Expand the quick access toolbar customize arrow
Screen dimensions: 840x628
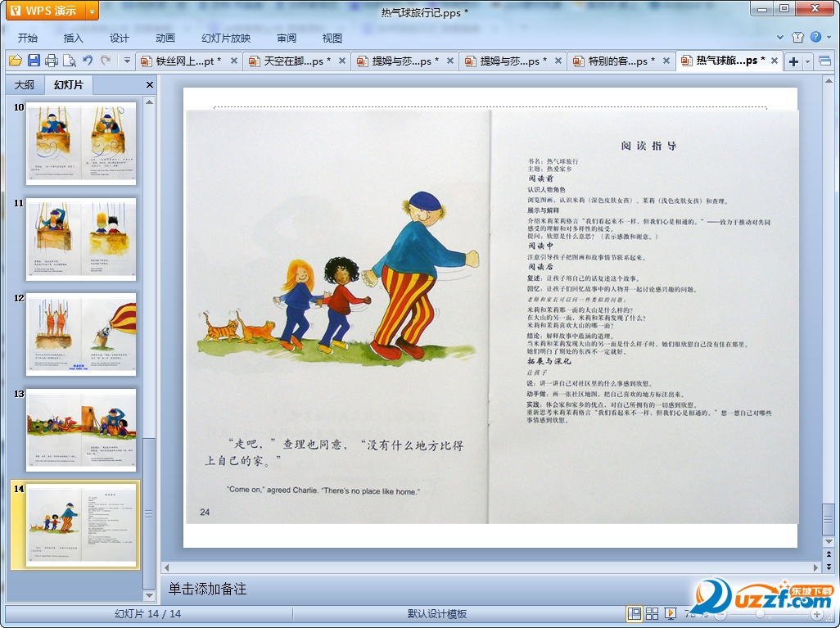[x=127, y=61]
